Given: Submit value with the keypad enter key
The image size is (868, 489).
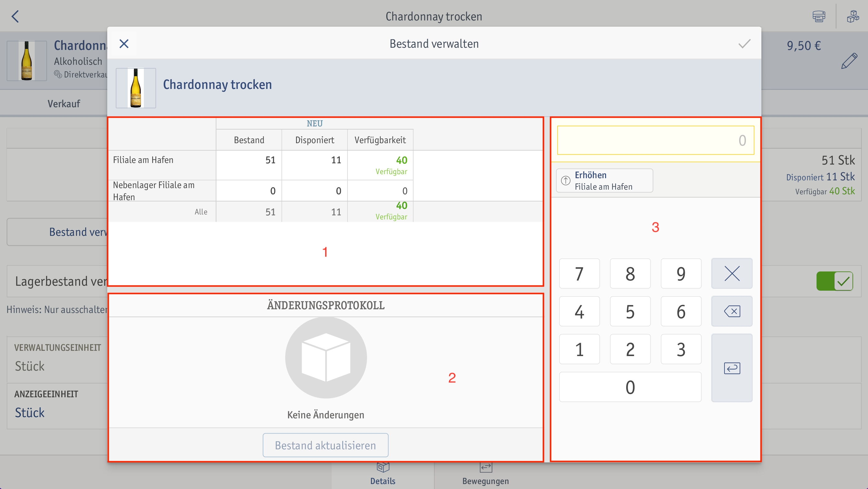Looking at the screenshot, I should 732,368.
